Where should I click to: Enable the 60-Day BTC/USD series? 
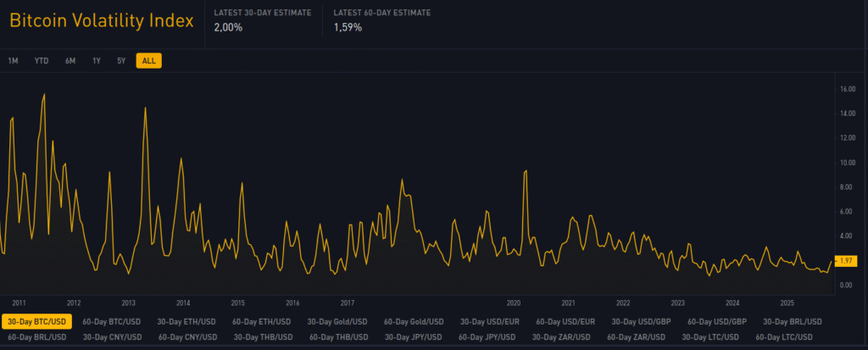coord(112,321)
